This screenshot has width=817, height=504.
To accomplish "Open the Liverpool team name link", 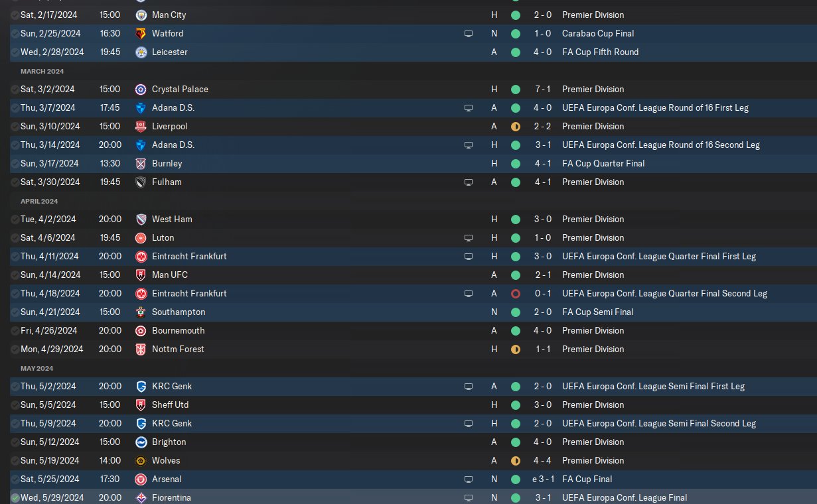I will click(169, 126).
